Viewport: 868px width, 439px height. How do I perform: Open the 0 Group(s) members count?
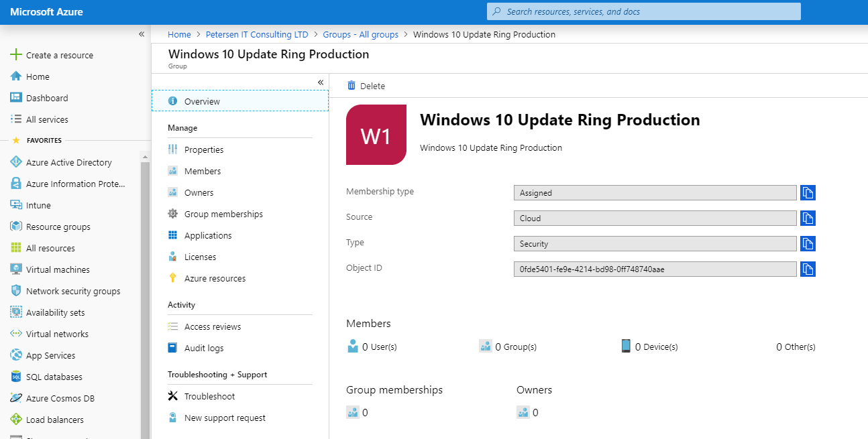coord(508,347)
